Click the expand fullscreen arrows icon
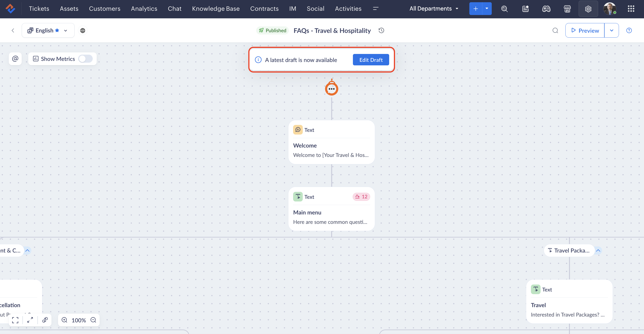The image size is (644, 334). click(x=30, y=320)
